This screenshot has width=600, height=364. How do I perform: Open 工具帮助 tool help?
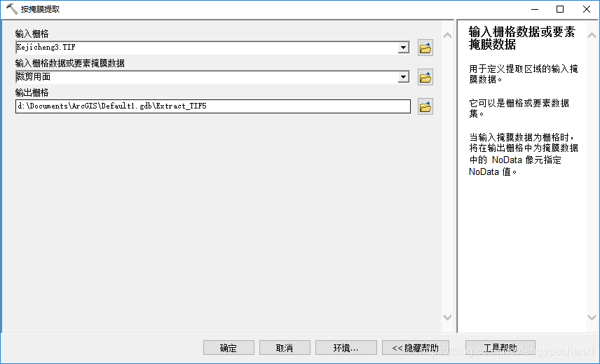500,348
